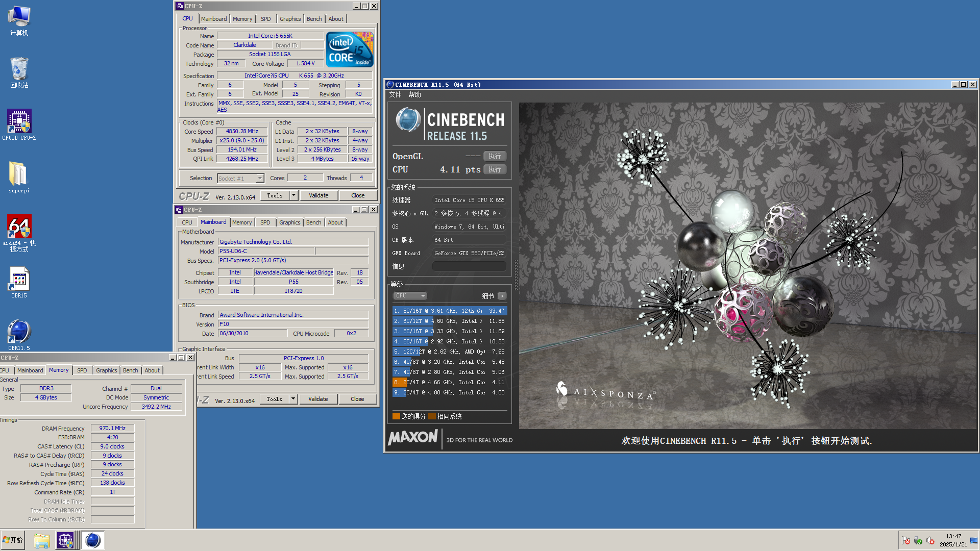The image size is (980, 551).
Task: Open Cinebench 文件 menu
Action: coord(396,95)
